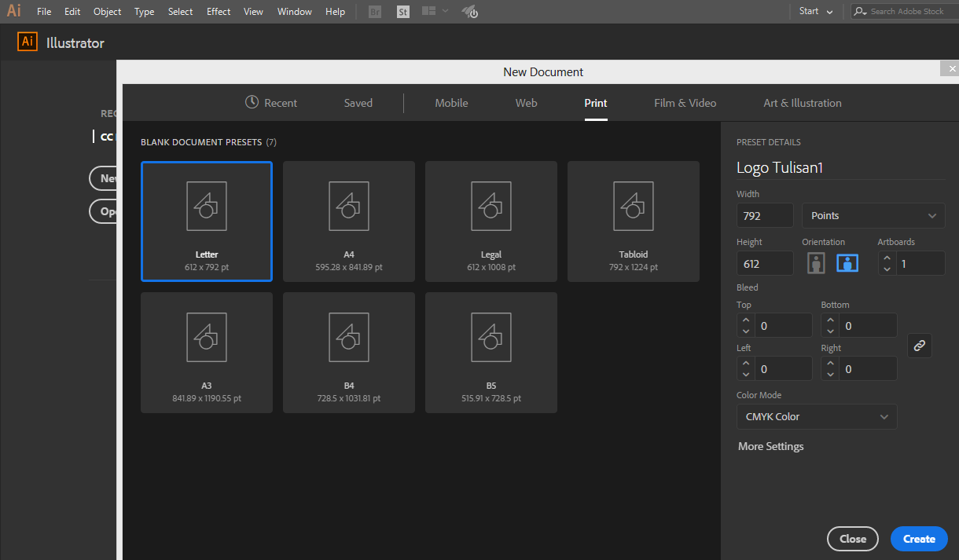Switch to the Mobile tab
Image resolution: width=959 pixels, height=560 pixels.
coord(451,103)
